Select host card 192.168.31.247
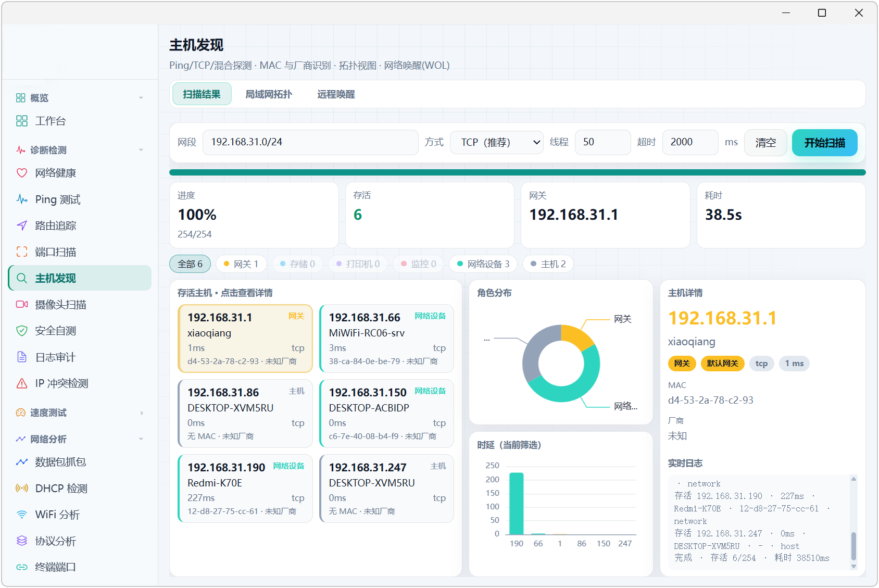Viewport: 879px width, 588px height. 386,489
